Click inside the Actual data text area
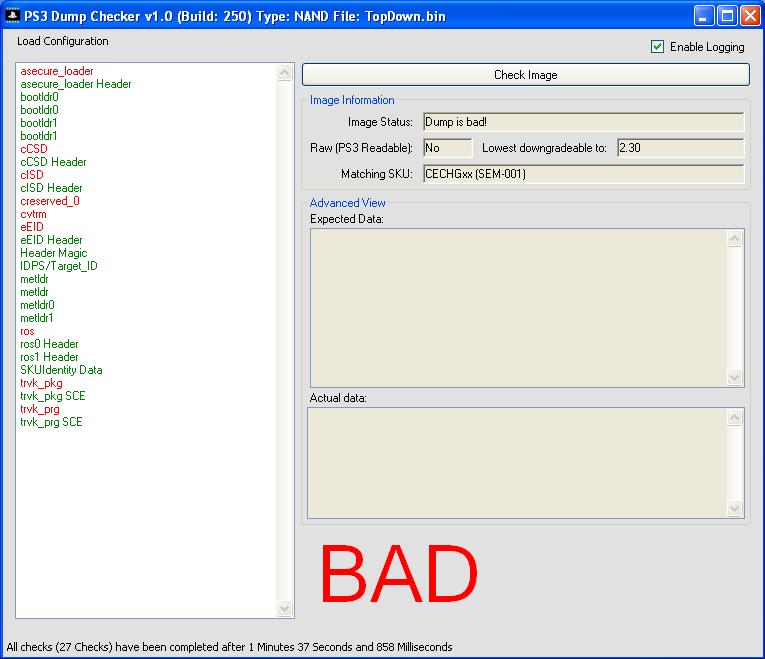765x659 pixels. click(517, 462)
